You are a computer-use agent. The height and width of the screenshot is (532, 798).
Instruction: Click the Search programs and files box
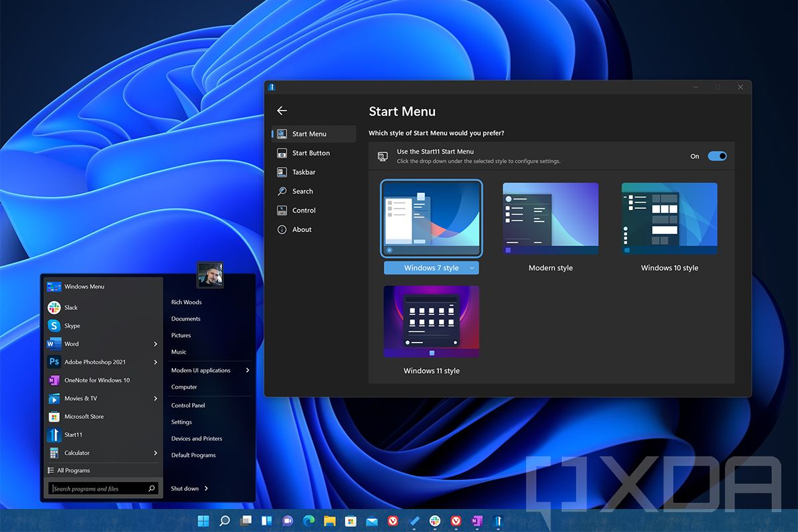(x=100, y=489)
